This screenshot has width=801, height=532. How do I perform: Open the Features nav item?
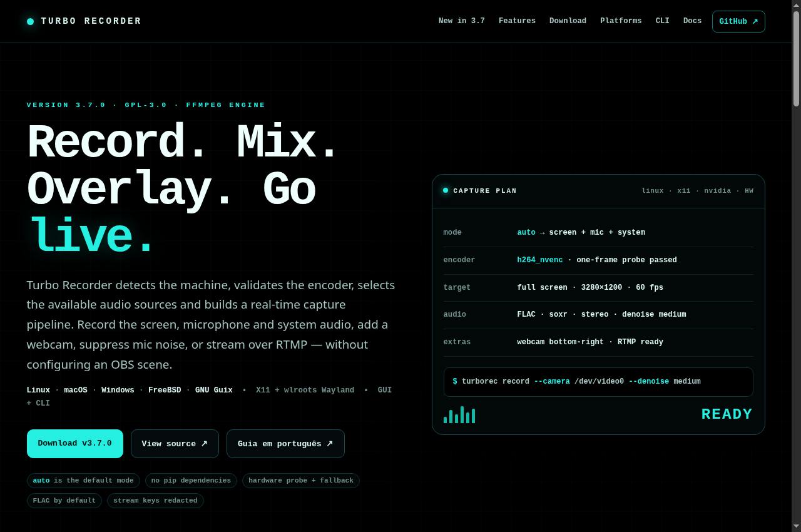point(517,21)
